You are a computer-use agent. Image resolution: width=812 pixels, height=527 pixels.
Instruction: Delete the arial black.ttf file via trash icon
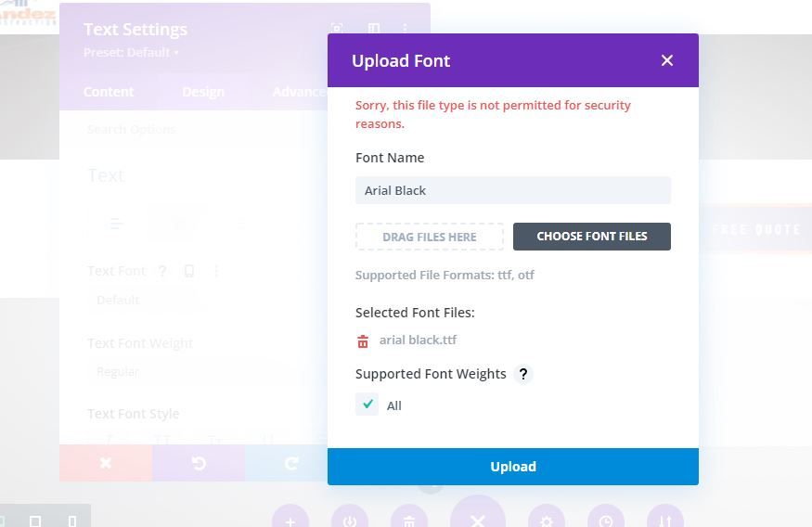363,341
